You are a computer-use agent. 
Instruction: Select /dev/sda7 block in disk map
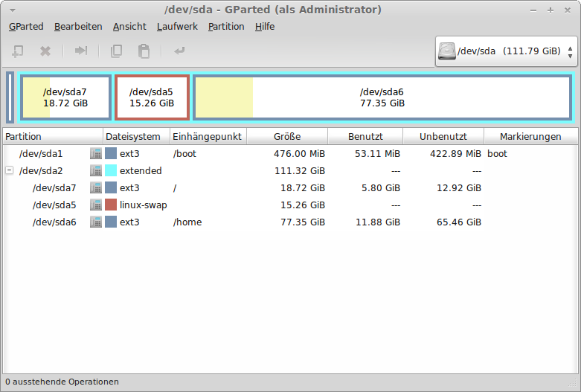(x=65, y=97)
